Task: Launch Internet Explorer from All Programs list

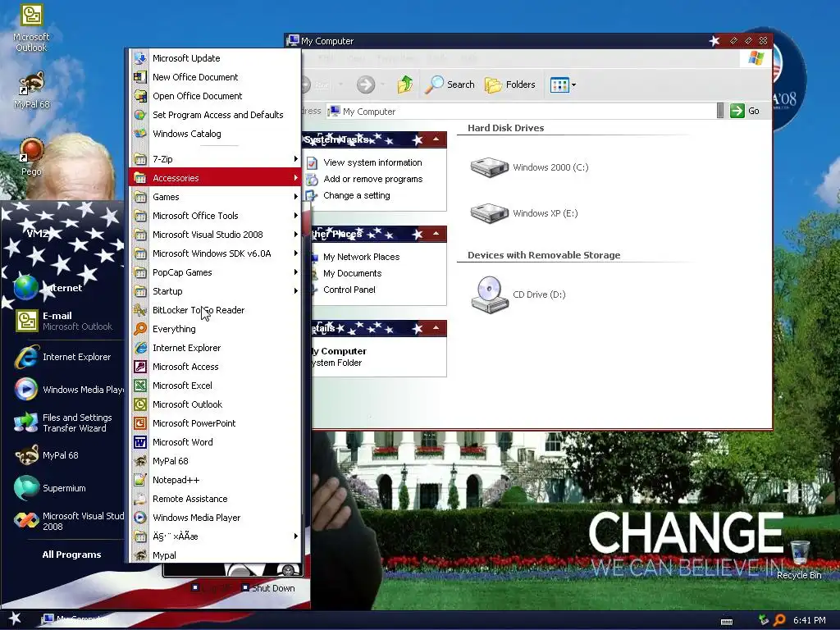Action: coord(214,348)
